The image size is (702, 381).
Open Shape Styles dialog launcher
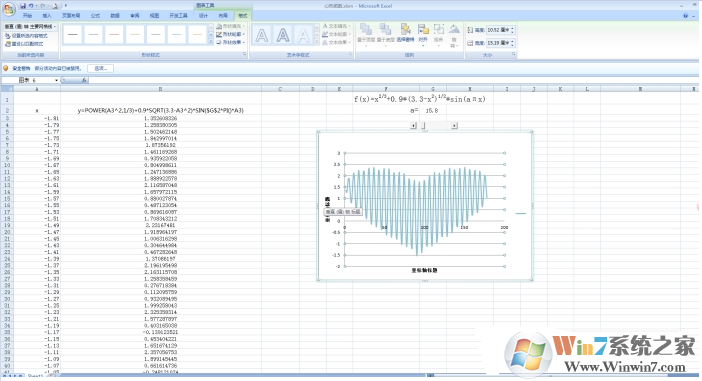245,54
